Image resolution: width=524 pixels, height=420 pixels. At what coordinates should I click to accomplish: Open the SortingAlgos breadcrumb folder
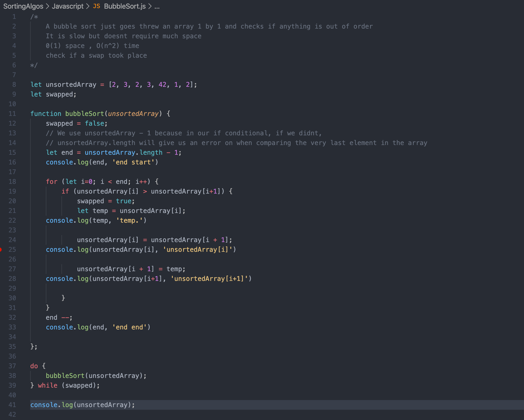(23, 6)
